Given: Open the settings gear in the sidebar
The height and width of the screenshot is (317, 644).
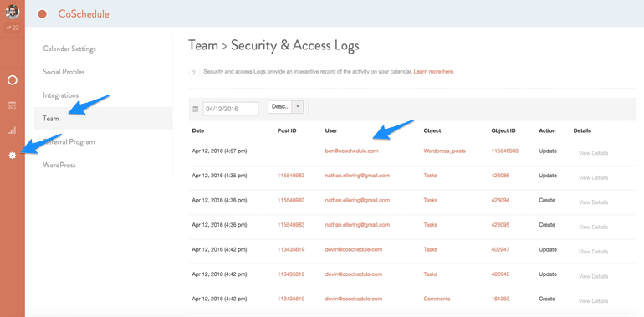Looking at the screenshot, I should point(13,156).
